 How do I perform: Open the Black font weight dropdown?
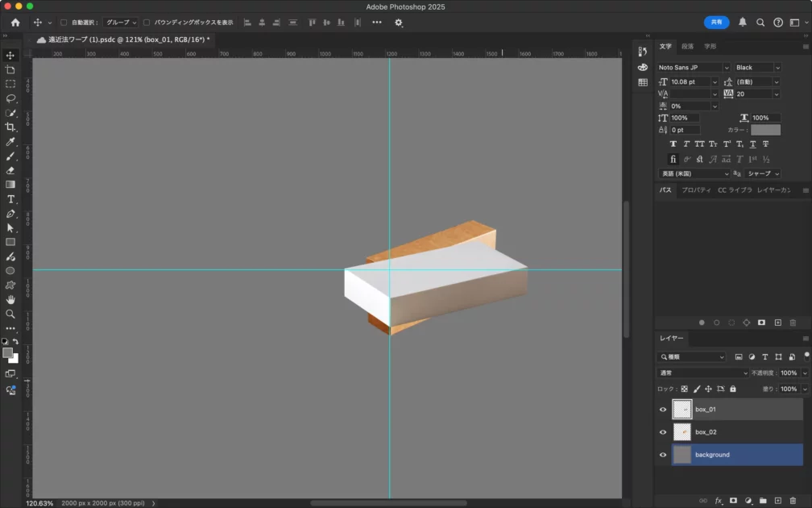point(756,68)
